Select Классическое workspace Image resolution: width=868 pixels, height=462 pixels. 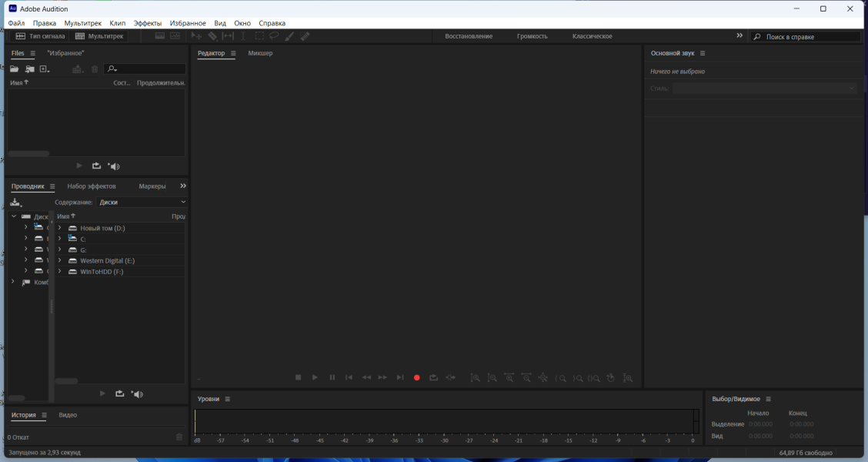593,36
